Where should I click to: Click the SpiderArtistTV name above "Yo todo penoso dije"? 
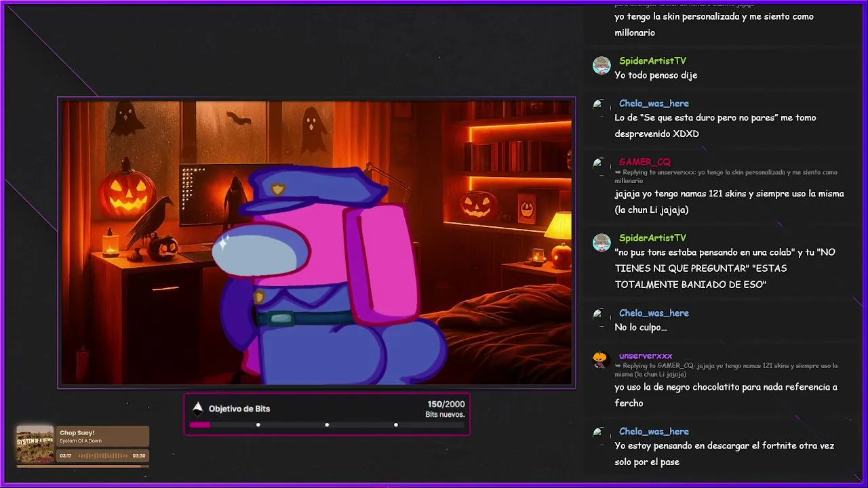click(652, 61)
